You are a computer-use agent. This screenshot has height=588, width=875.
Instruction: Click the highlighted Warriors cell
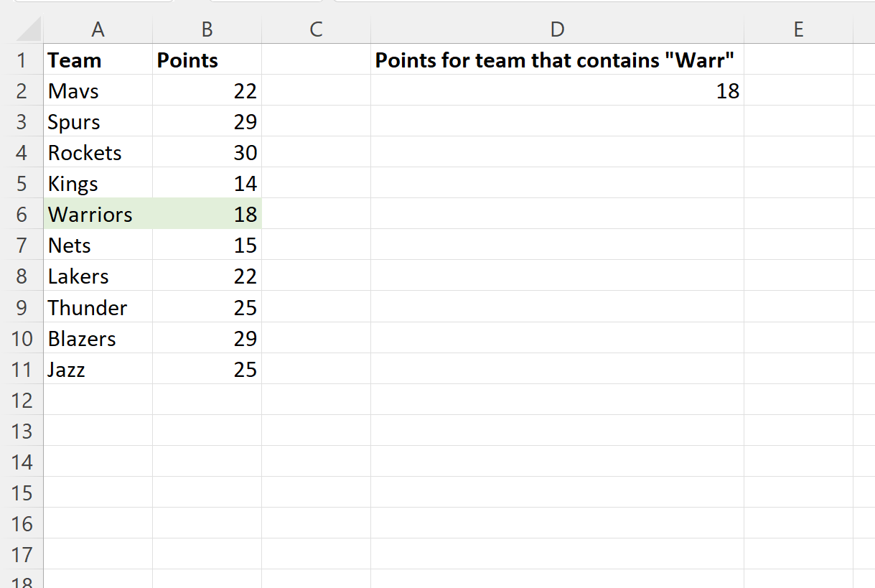98,214
